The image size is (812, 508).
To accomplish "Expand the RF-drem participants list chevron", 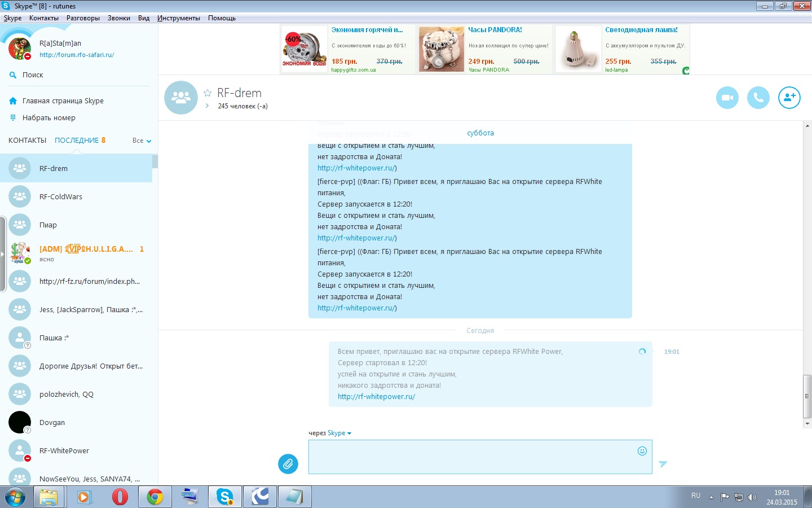I will [x=208, y=106].
